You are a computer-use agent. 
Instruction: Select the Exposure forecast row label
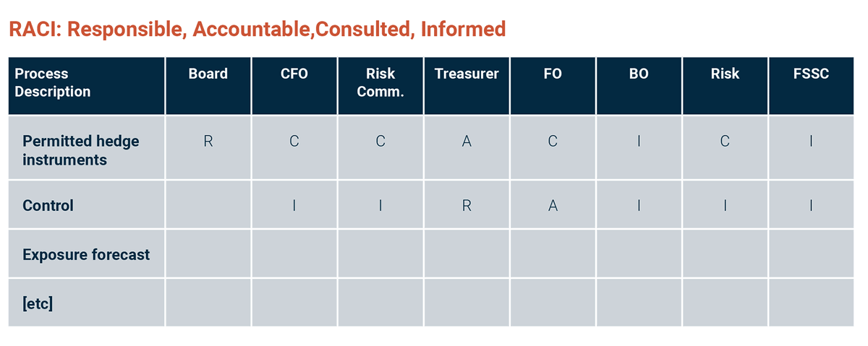[x=86, y=254]
